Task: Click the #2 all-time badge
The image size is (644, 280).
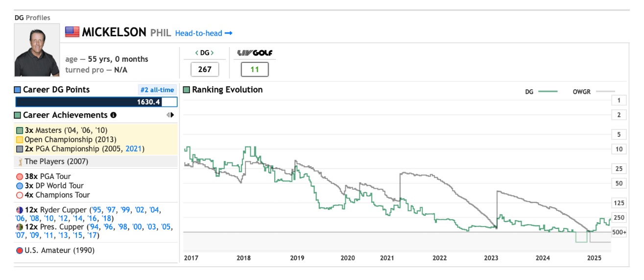Action: pos(157,90)
